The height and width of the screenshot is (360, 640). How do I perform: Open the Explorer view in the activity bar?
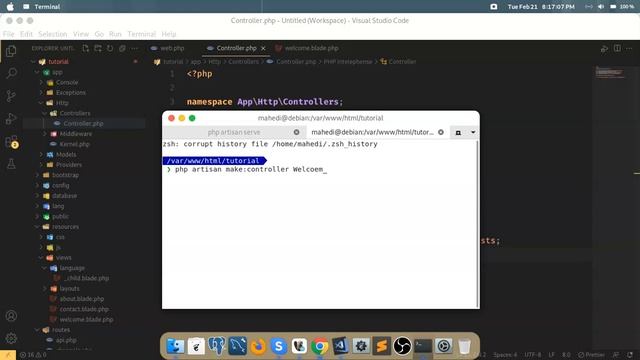point(11,51)
